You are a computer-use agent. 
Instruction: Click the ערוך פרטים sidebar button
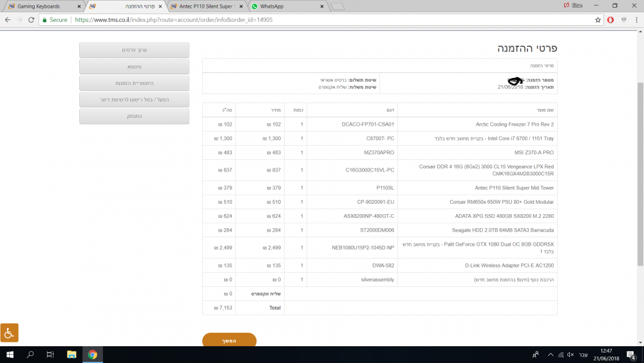pos(135,50)
